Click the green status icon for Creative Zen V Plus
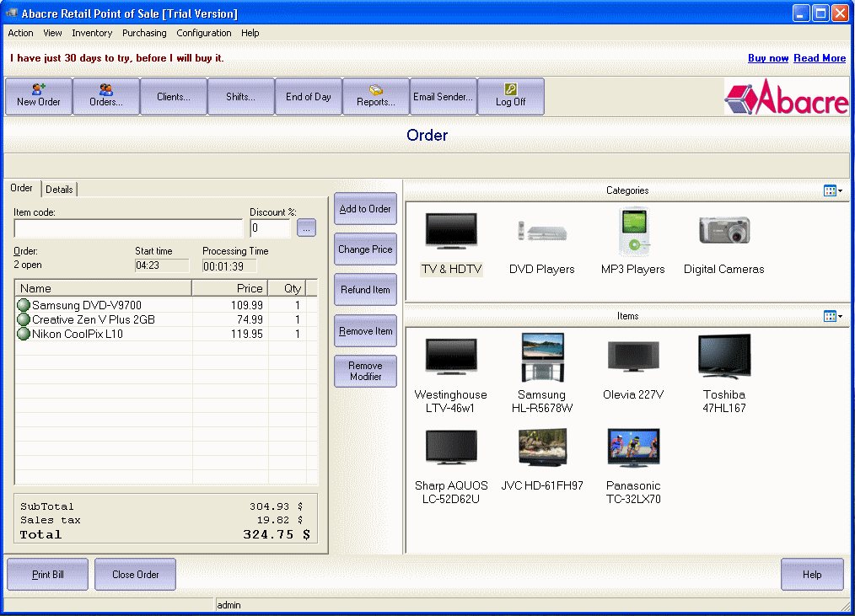This screenshot has width=855, height=616. pos(24,319)
